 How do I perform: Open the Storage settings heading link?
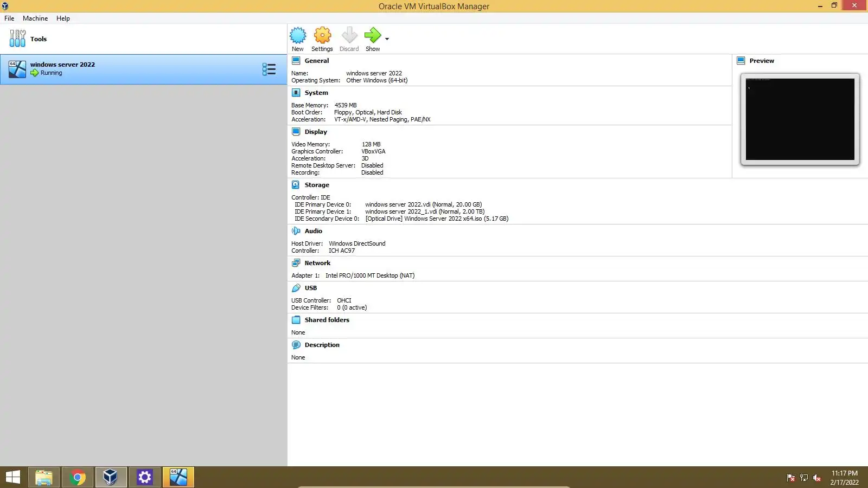(x=317, y=185)
